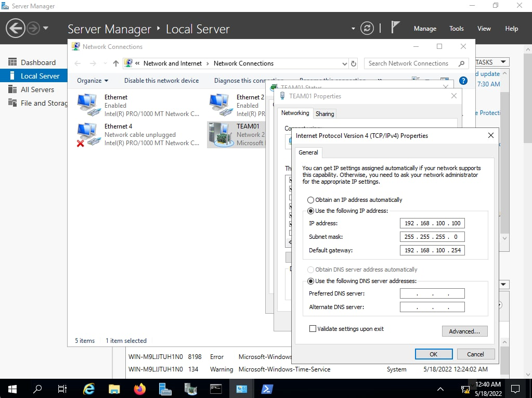Open Firefox from the taskbar
Screen dimensions: 532x398
tap(139, 389)
